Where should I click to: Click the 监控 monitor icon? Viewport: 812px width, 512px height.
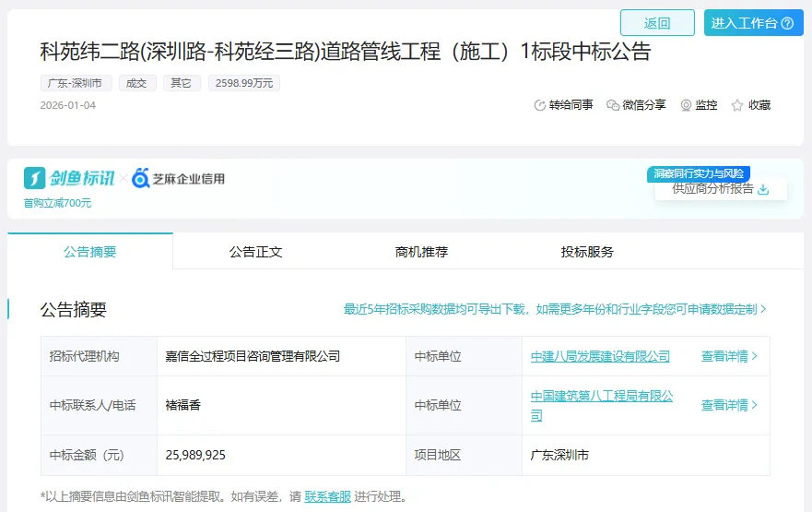(x=686, y=105)
